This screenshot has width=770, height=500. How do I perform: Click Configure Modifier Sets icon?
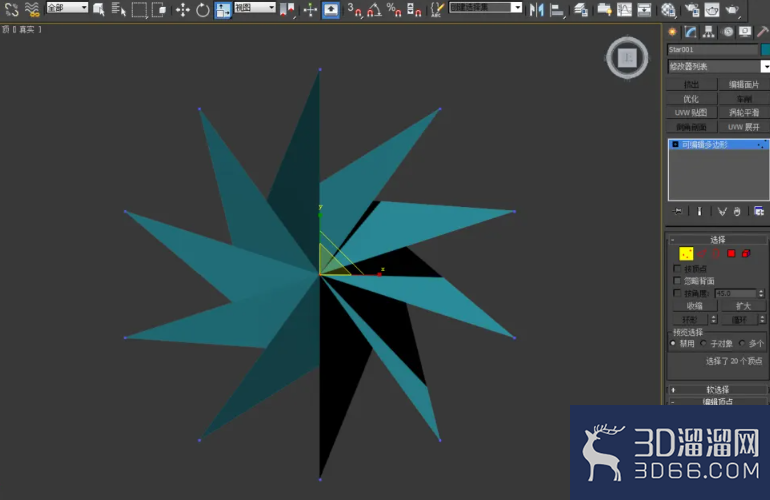[759, 212]
